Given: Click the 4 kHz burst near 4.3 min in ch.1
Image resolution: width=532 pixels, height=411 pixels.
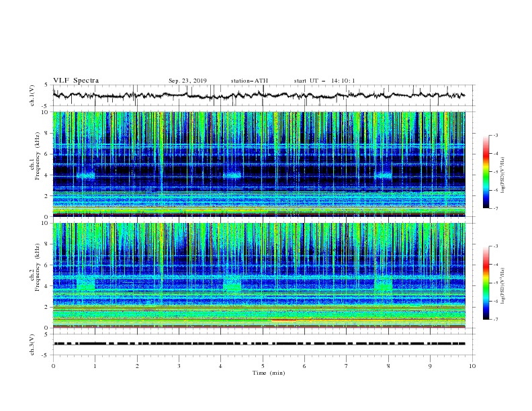Looking at the screenshot, I should coord(232,175).
